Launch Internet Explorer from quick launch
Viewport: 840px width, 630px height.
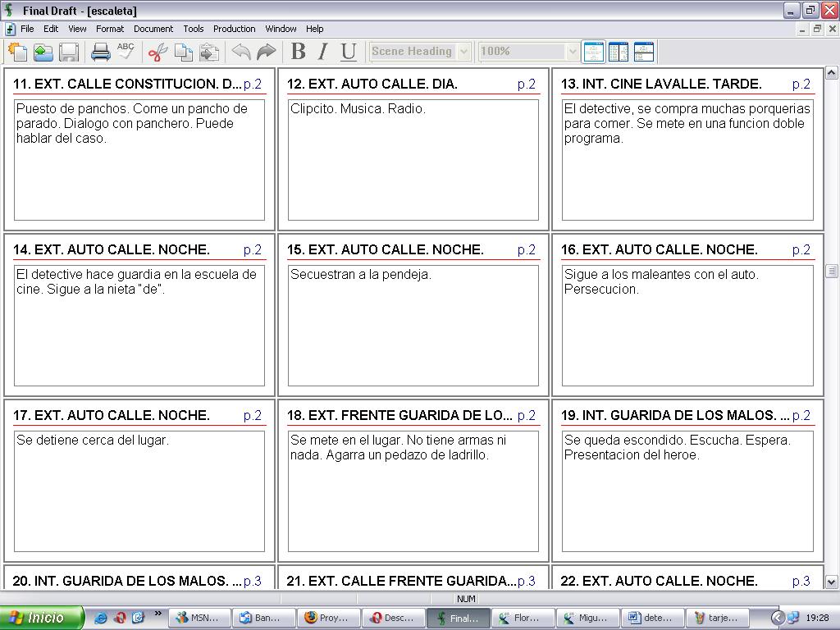coord(100,618)
